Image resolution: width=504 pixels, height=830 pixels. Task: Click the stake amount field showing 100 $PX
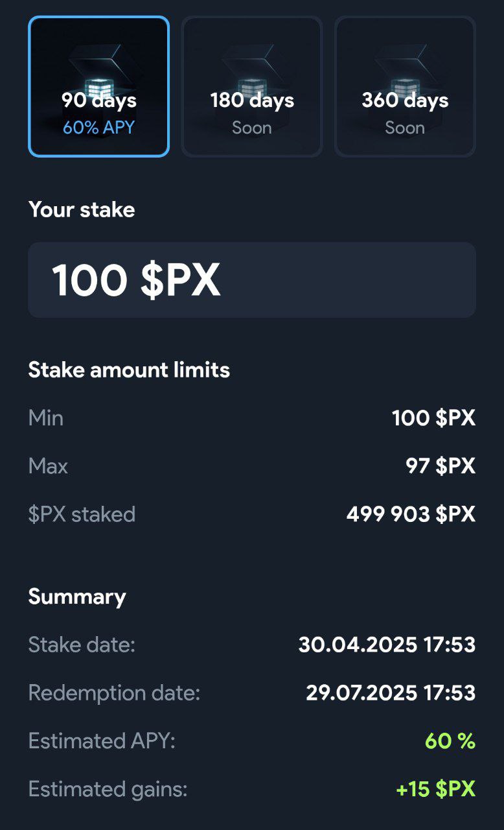click(252, 280)
